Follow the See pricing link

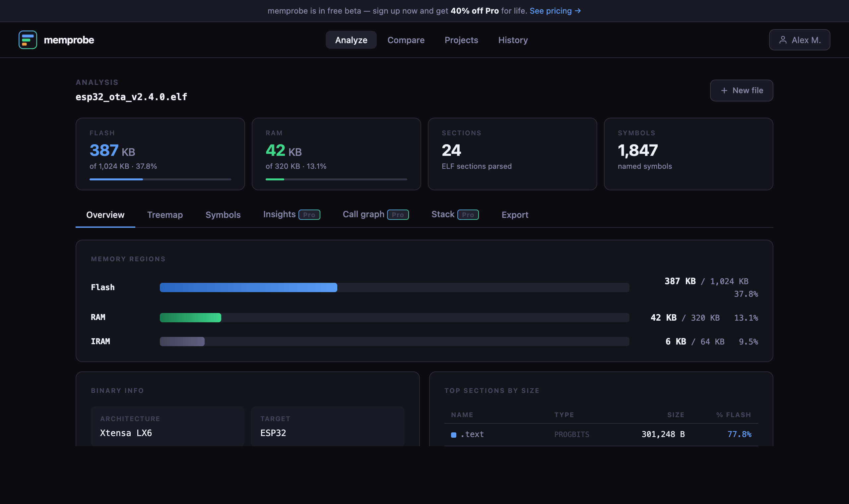[555, 11]
